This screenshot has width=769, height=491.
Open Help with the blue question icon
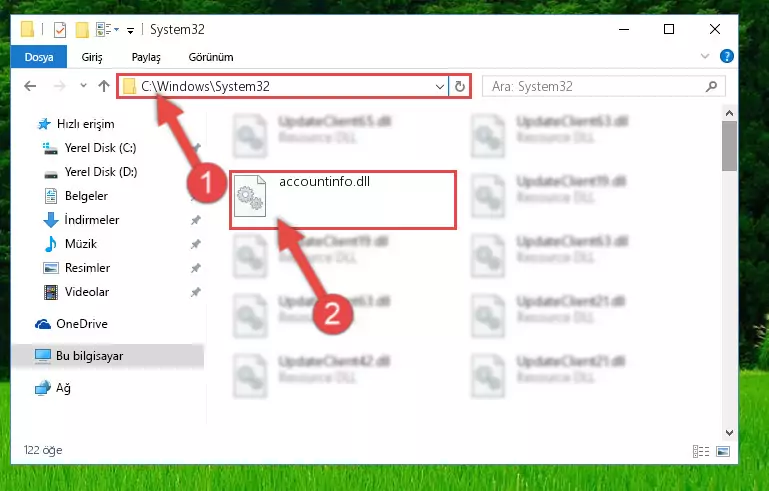(726, 56)
